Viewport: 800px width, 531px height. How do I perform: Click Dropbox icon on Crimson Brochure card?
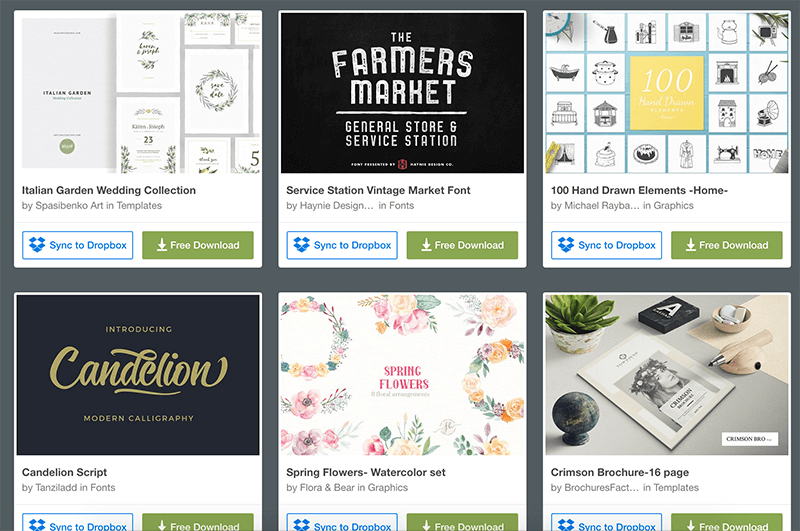coord(566,525)
